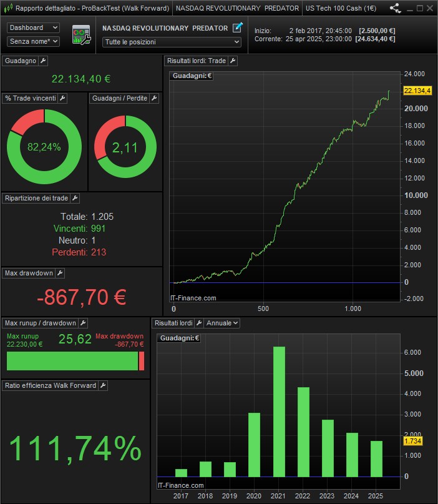Click the 22.134,4 yellow price label
438x504 pixels.
coord(417,91)
